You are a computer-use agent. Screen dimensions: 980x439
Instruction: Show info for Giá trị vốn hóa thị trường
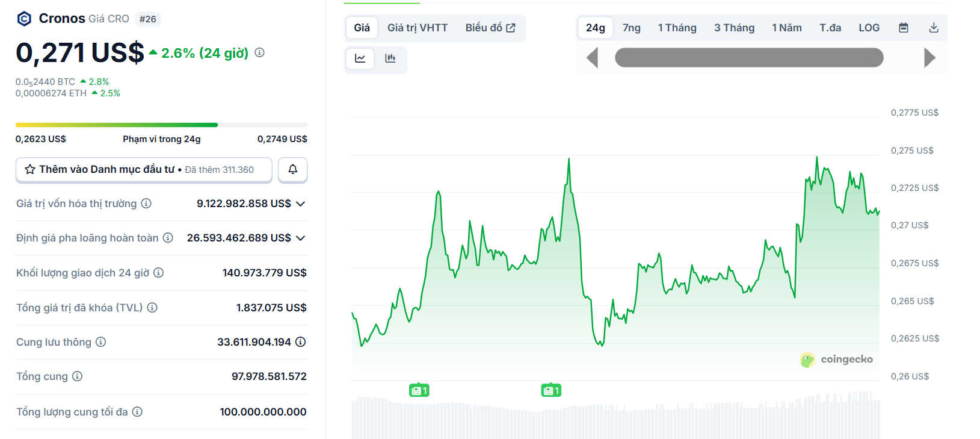coord(146,204)
